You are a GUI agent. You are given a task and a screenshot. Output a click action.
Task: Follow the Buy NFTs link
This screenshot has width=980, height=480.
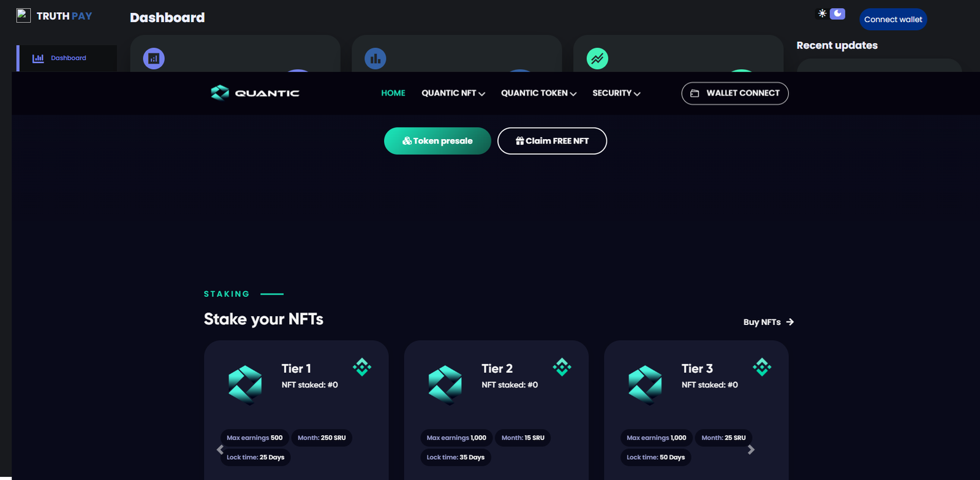(x=769, y=322)
